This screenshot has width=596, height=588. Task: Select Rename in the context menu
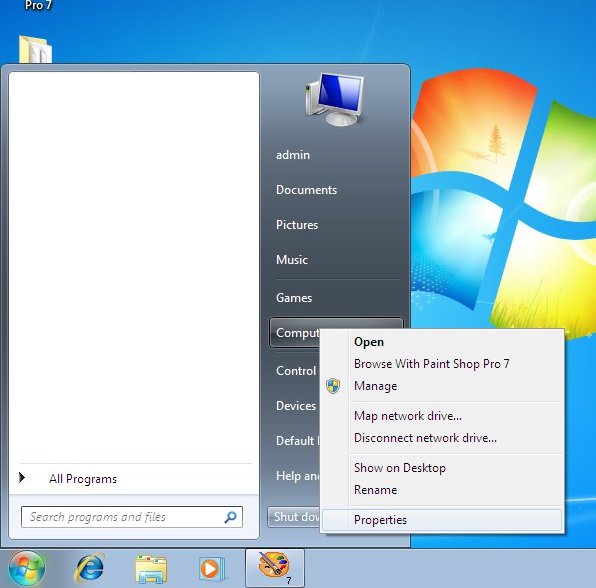tap(442, 490)
